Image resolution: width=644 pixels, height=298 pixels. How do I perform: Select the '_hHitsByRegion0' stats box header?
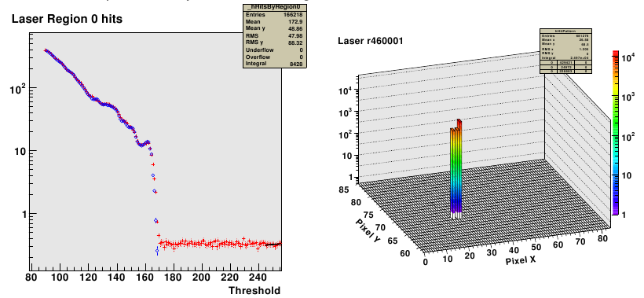click(x=274, y=7)
